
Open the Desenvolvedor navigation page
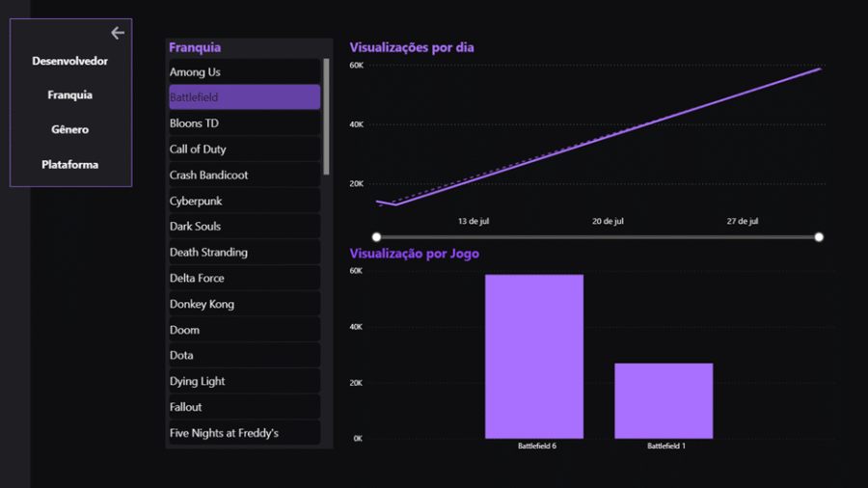coord(69,61)
